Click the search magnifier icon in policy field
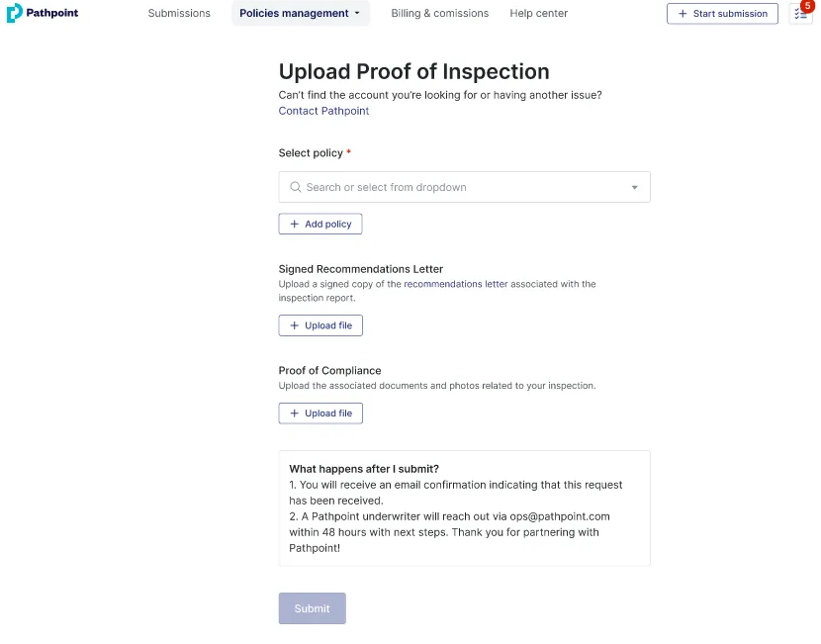The width and height of the screenshot is (821, 644). click(x=295, y=187)
